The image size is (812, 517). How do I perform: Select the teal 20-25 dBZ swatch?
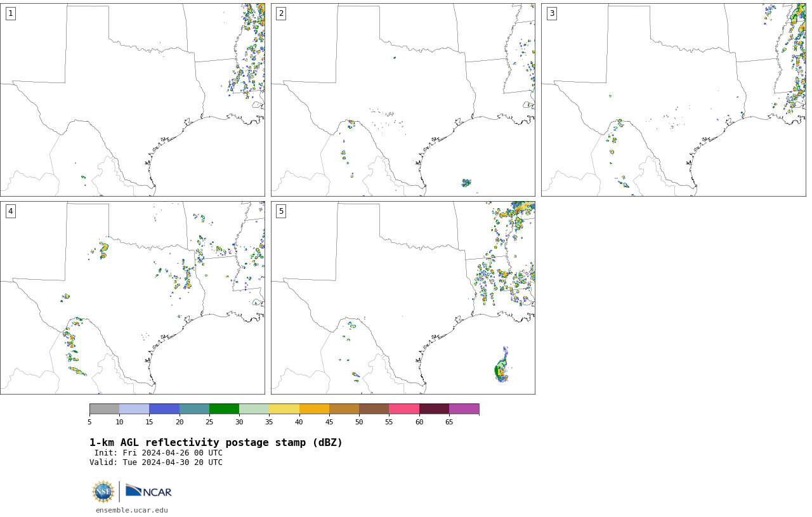194,409
